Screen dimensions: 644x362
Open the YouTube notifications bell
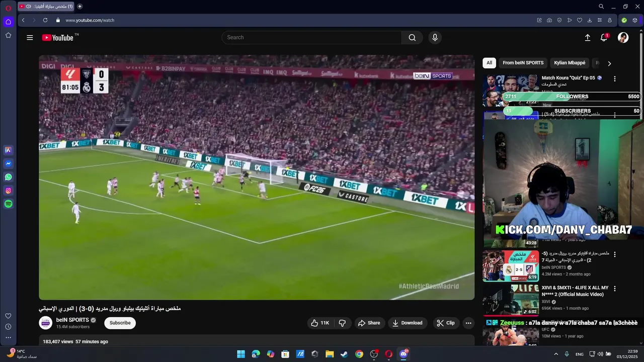(x=604, y=38)
